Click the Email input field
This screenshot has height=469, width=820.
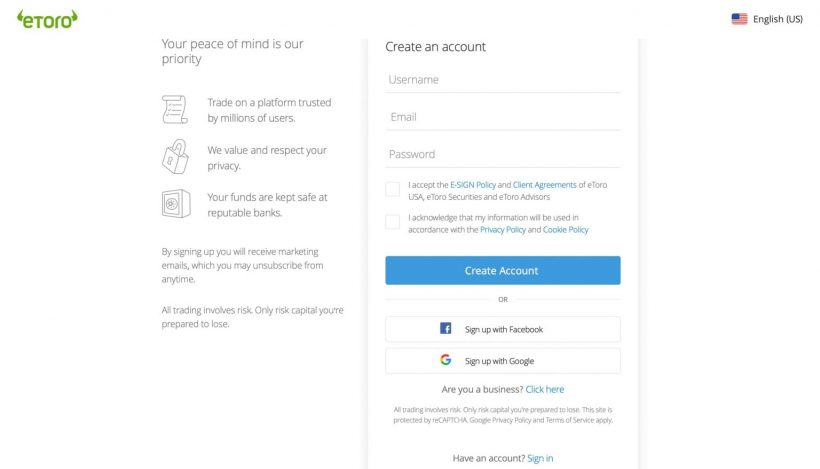pos(503,117)
